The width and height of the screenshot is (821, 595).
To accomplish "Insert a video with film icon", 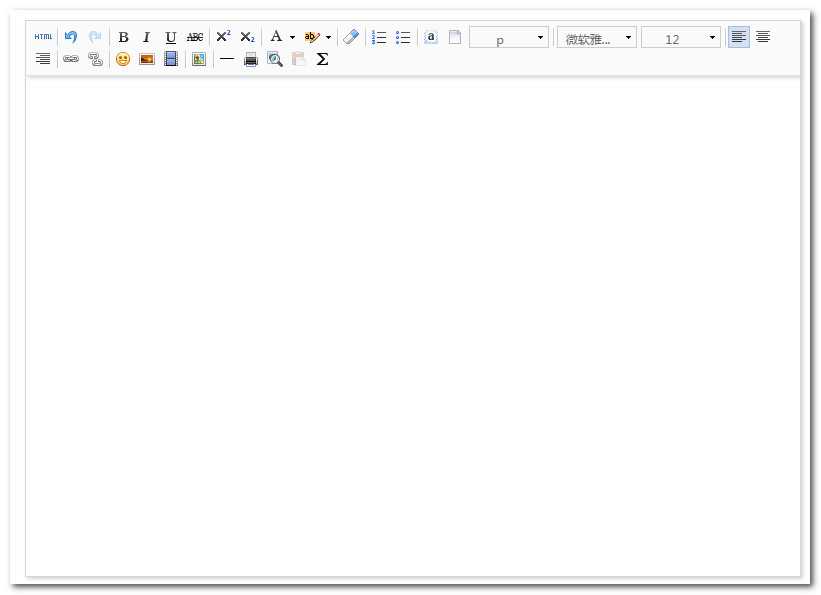I will [171, 59].
